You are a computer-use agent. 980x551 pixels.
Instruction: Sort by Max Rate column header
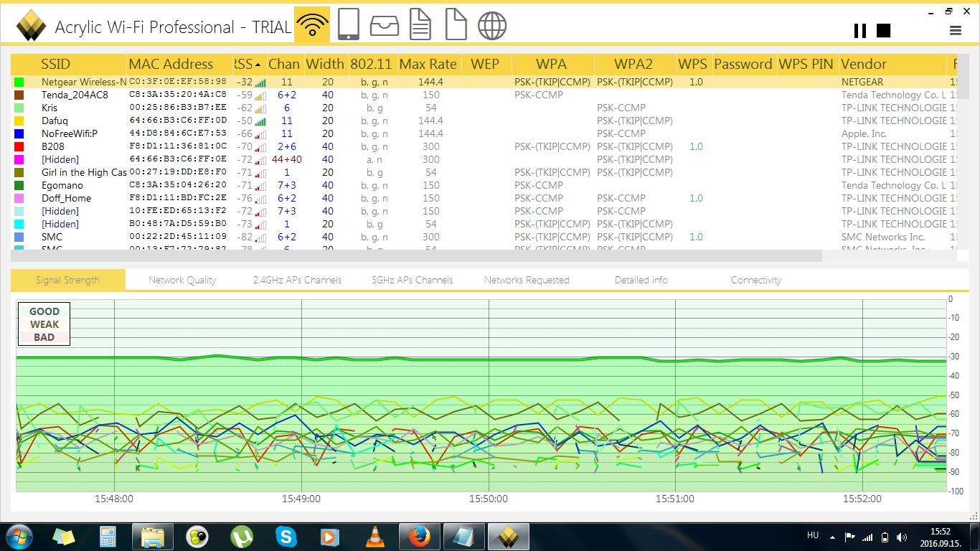[428, 64]
